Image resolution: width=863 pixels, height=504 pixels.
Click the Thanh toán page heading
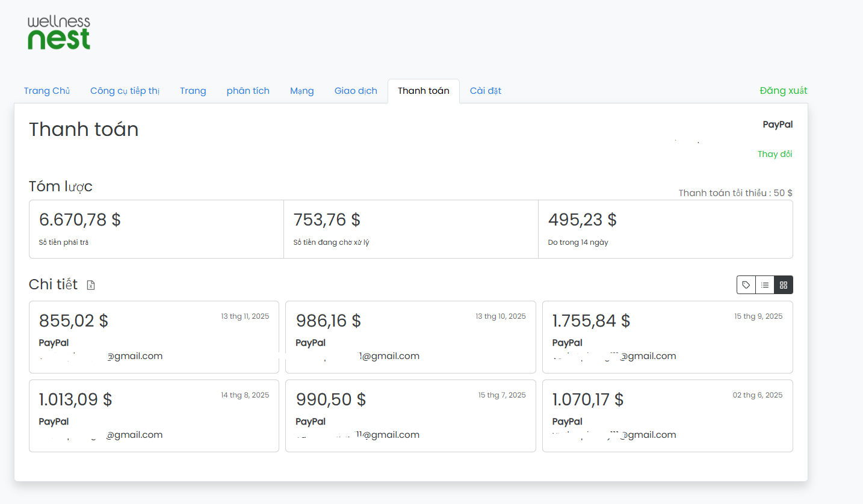[84, 129]
